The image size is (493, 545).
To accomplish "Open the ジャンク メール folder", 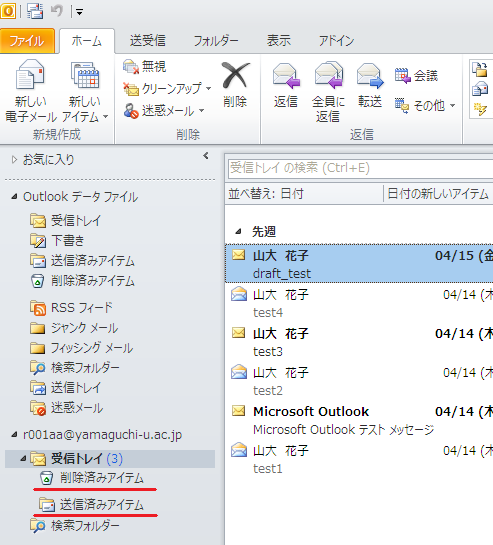I will point(74,328).
